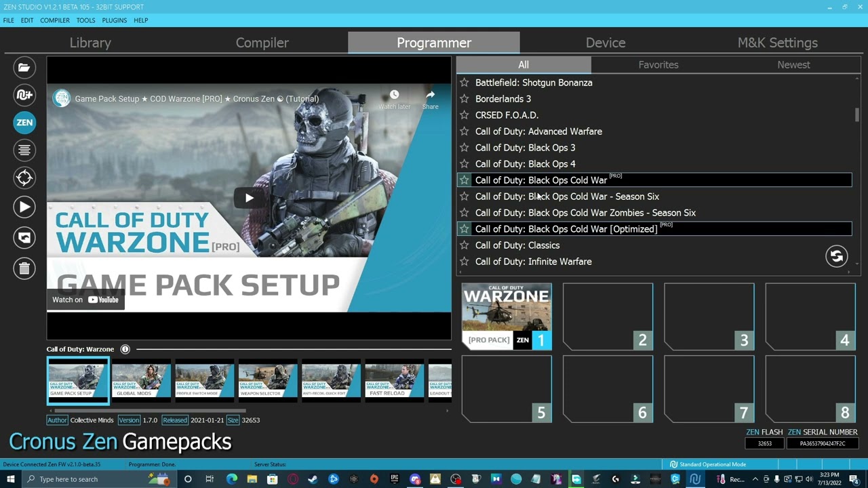Image resolution: width=868 pixels, height=488 pixels.
Task: Select empty memory slot 8
Action: click(810, 389)
